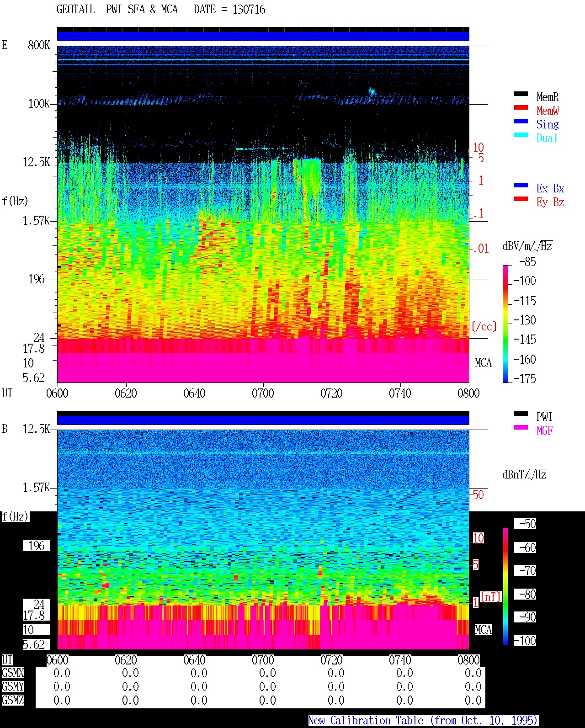Click the New Calibration Table note
This screenshot has width=585, height=728.
point(423,720)
